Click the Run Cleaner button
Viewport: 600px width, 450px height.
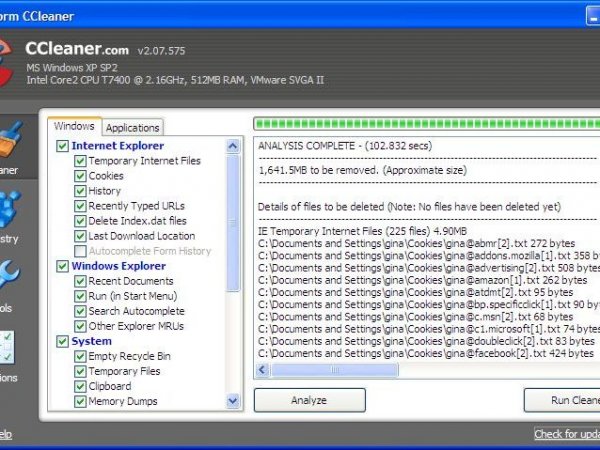pos(562,400)
